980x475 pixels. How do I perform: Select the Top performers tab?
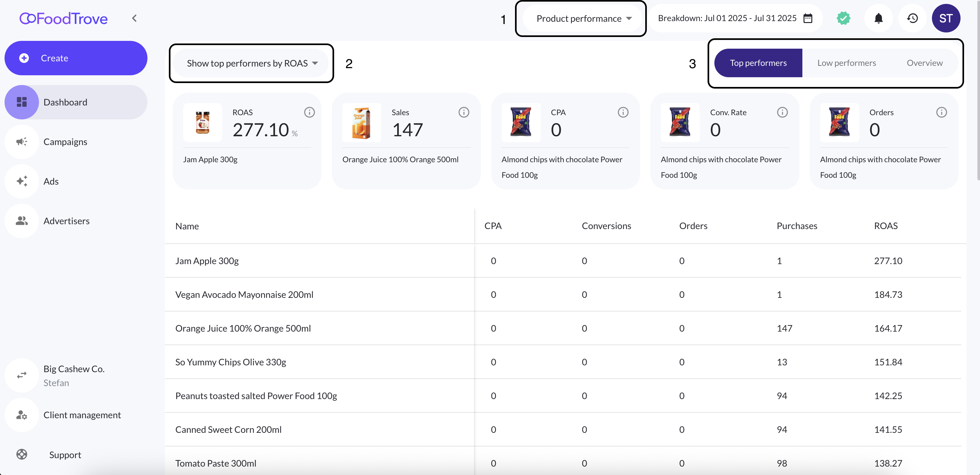pos(758,63)
